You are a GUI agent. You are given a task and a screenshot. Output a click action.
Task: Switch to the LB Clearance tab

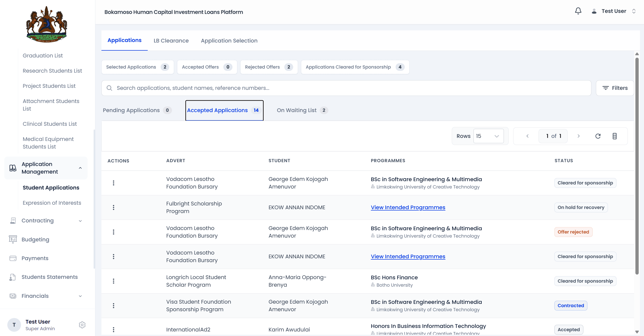pyautogui.click(x=171, y=41)
